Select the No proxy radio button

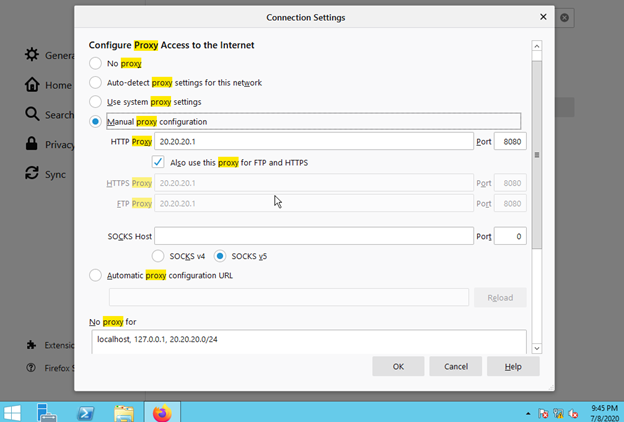(x=95, y=63)
